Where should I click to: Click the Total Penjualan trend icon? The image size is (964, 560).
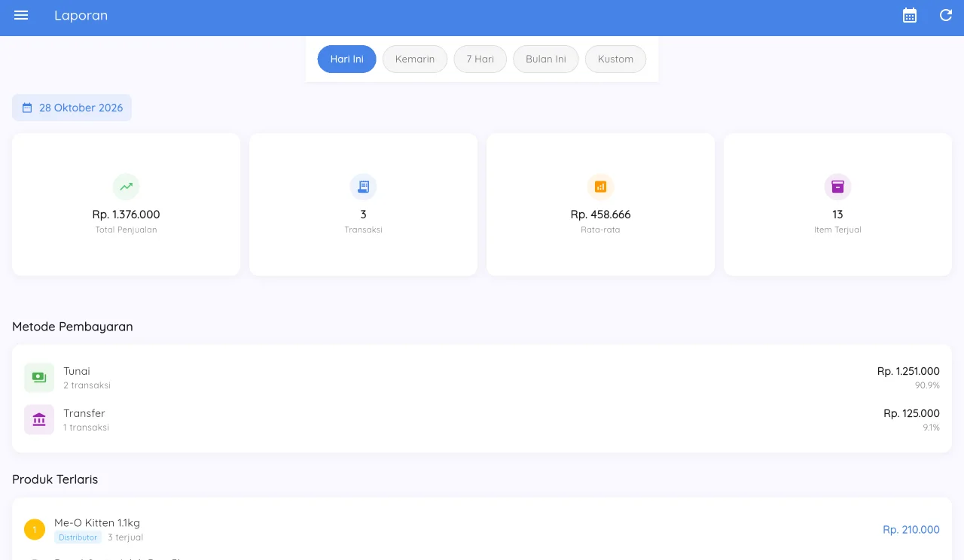coord(126,187)
